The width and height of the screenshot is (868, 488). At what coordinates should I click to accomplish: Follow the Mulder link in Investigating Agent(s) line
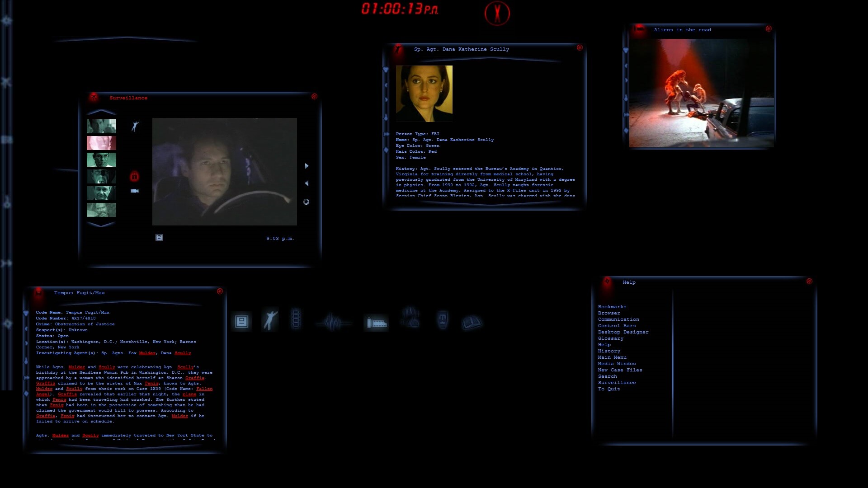[147, 353]
